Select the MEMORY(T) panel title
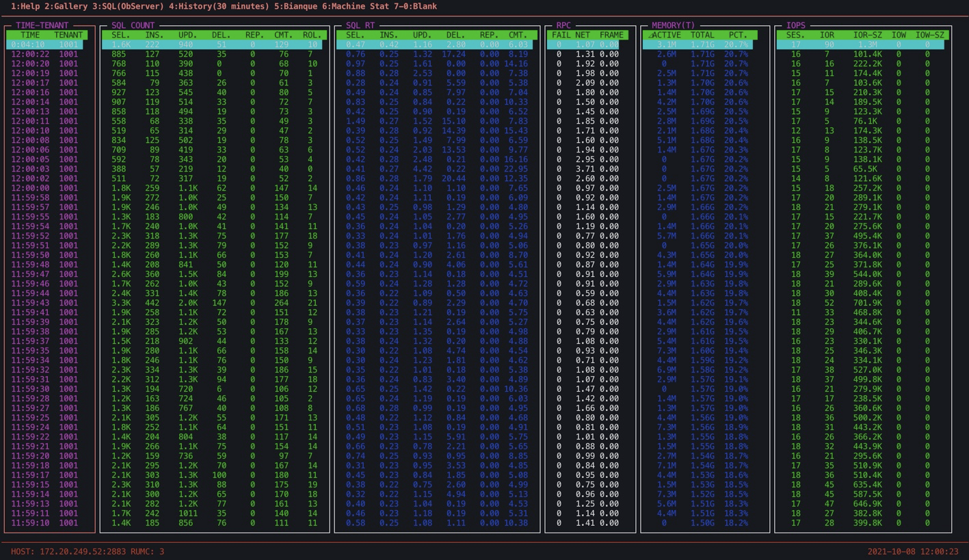This screenshot has height=560, width=969. 674,25
